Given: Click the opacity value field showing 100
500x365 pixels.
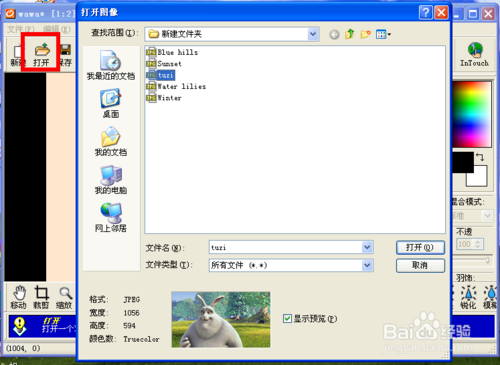Looking at the screenshot, I should 465,244.
